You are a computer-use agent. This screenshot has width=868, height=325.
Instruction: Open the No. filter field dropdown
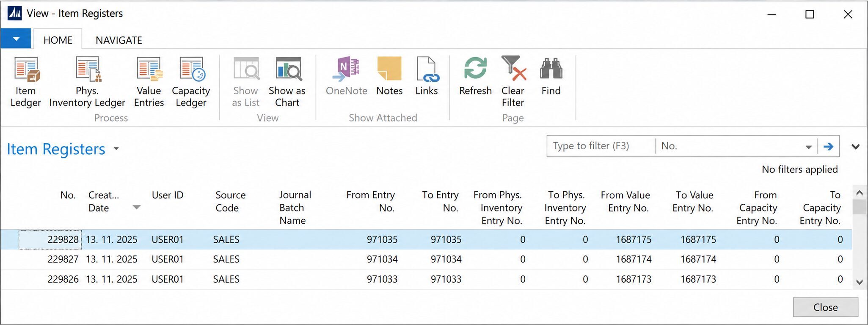[x=808, y=147]
